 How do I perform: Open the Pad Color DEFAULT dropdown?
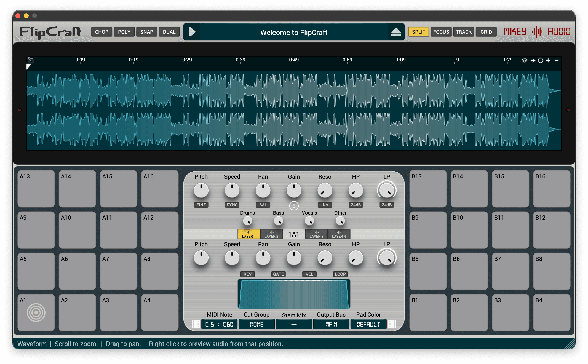pos(368,324)
